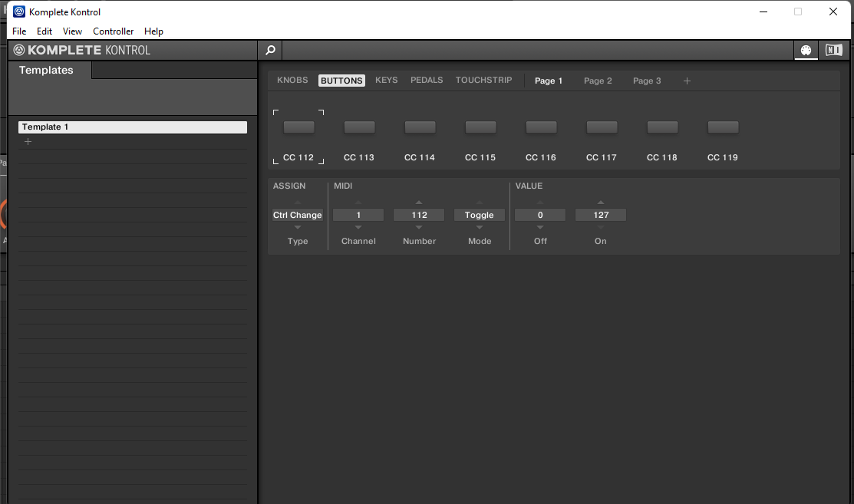Open the Ctrl Change type dropdown
This screenshot has width=854, height=504.
coord(298,215)
